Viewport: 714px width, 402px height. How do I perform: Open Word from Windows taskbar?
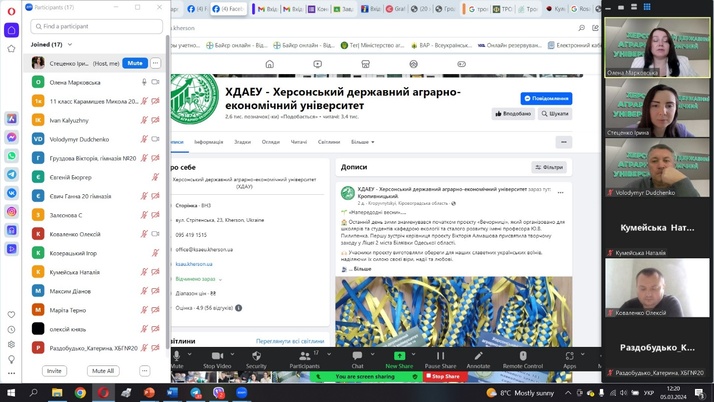coord(173,392)
